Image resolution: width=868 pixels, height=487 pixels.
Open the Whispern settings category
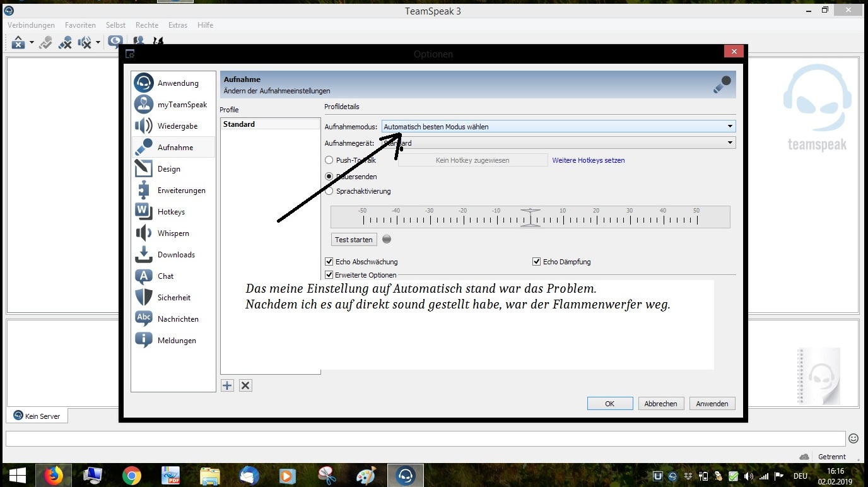pos(173,233)
